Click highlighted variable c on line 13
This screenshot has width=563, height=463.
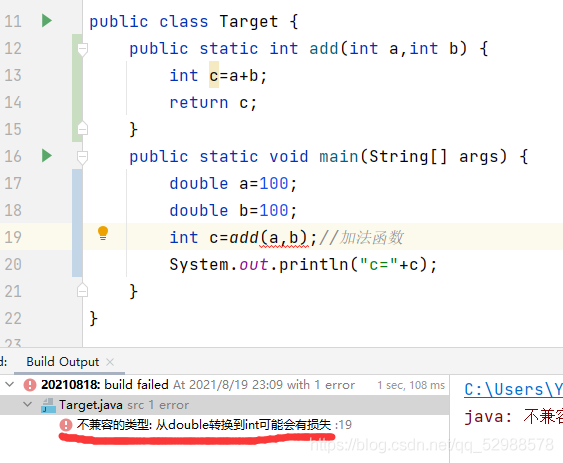click(x=214, y=75)
